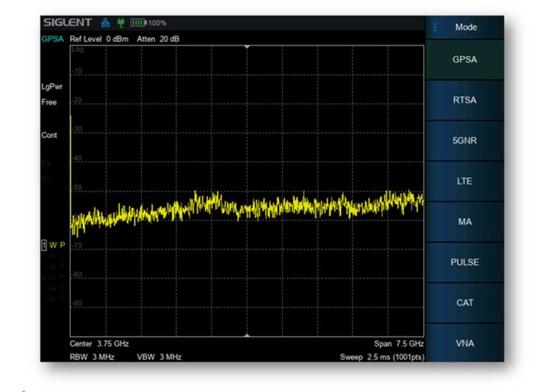
Task: Click the three-dot icon beside Mode
Action: 435,27
